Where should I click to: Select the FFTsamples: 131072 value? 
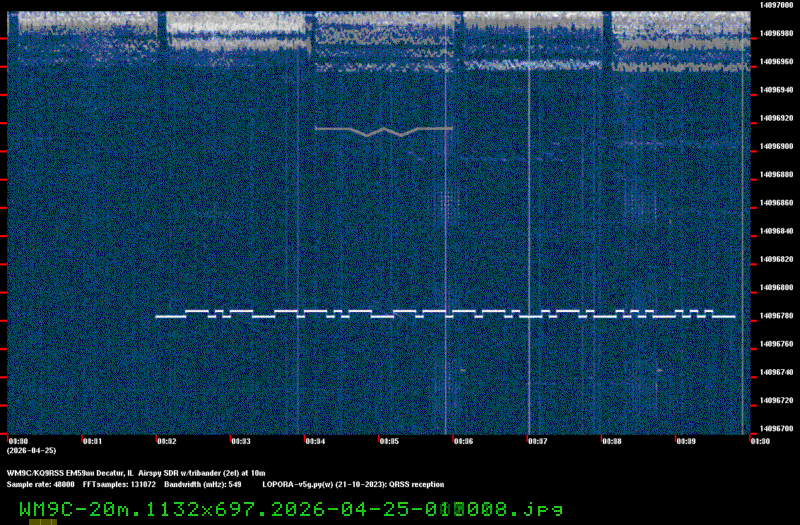point(119,485)
